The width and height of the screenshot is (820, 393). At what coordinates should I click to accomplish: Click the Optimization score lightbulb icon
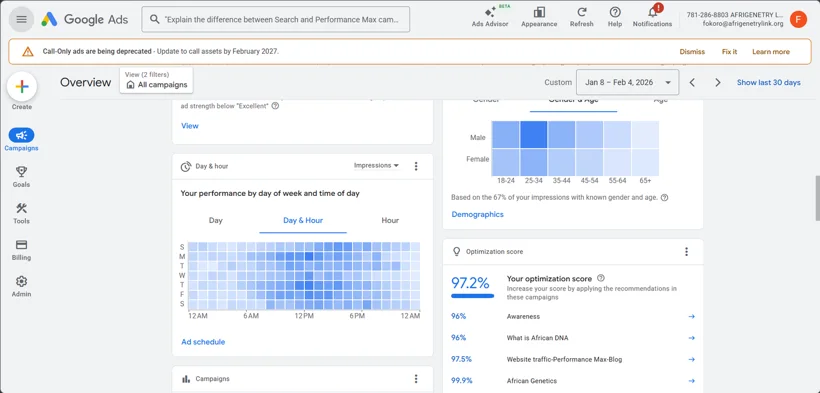457,252
